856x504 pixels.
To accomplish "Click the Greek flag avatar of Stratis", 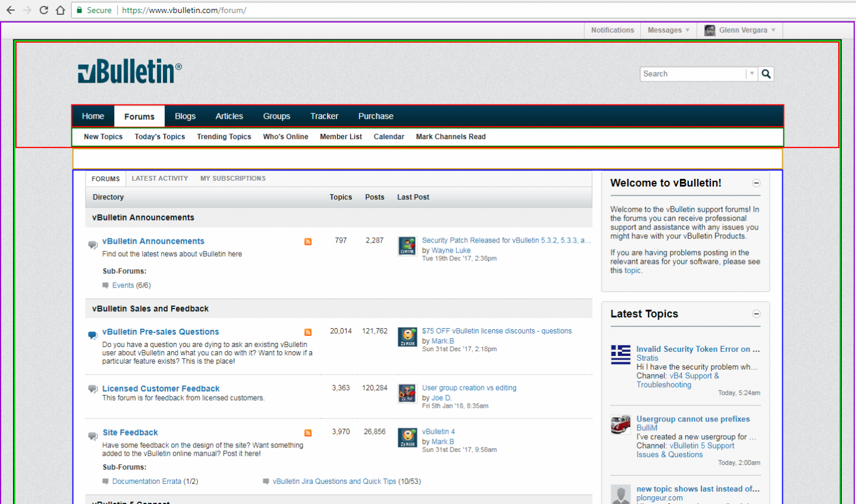I will [x=621, y=354].
